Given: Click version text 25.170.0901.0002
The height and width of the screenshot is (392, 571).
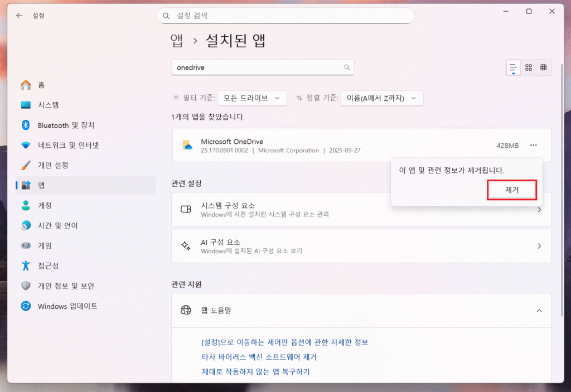Looking at the screenshot, I should pos(224,151).
